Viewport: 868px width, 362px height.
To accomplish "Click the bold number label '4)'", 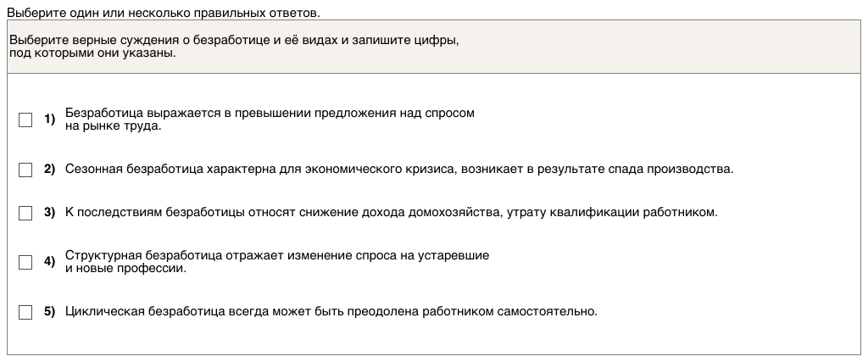I will coord(49,262).
